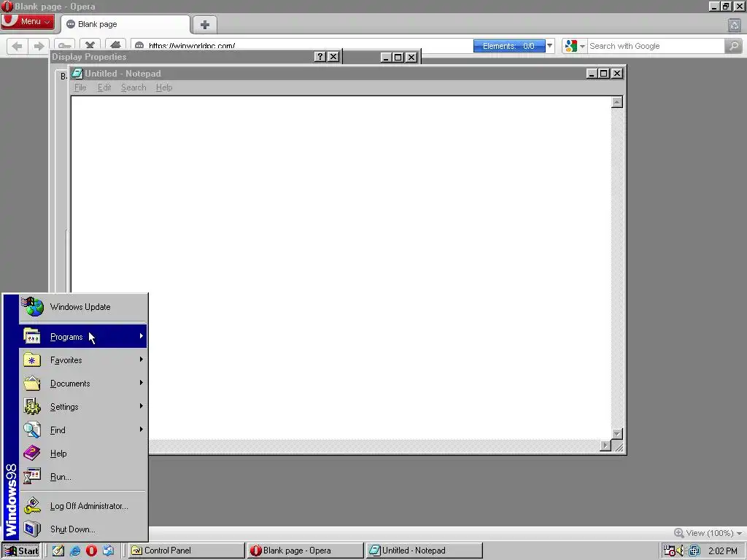The width and height of the screenshot is (747, 560).
Task: Click the Notepad title bar icon
Action: coord(77,74)
